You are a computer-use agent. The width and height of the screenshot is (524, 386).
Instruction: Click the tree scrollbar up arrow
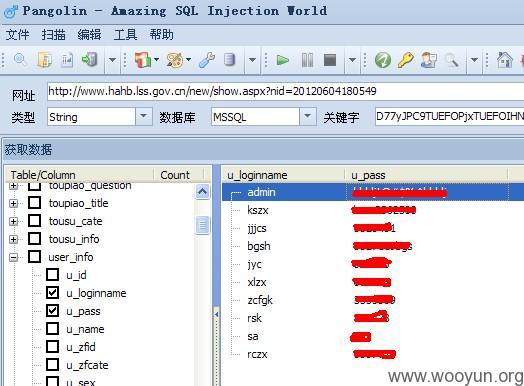point(202,192)
